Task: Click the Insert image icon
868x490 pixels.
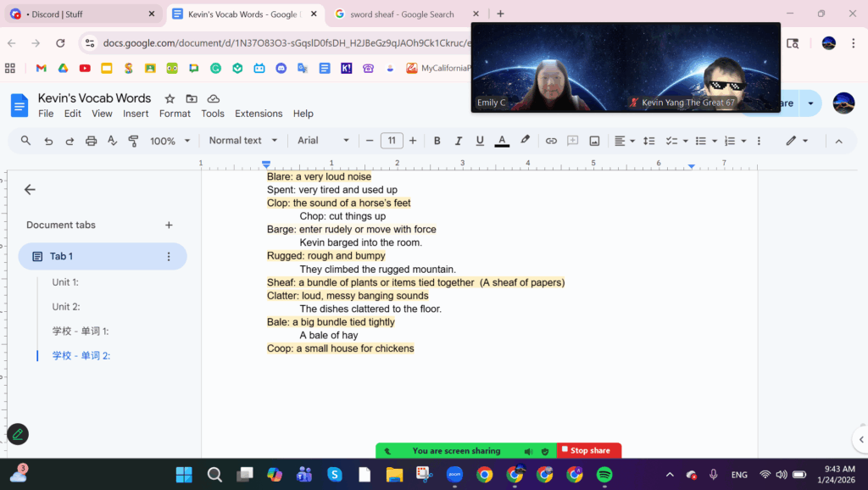Action: pos(594,141)
